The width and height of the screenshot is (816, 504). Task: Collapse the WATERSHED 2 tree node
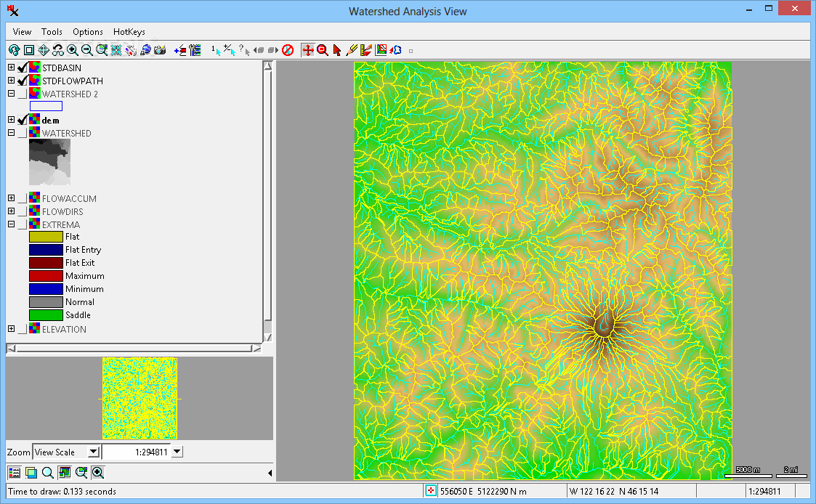point(11,94)
